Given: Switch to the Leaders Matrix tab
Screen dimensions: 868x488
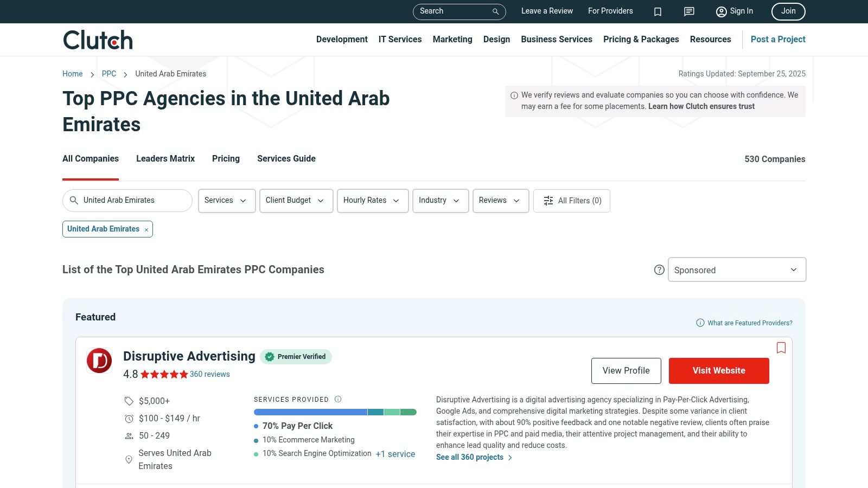Looking at the screenshot, I should 165,158.
